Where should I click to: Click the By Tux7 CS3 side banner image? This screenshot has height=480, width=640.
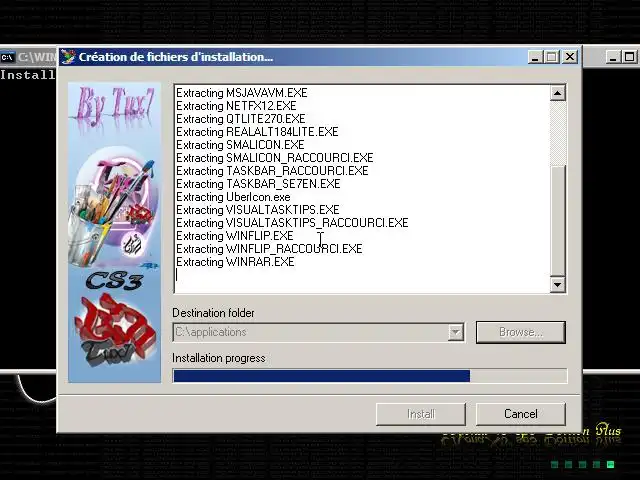pos(115,233)
